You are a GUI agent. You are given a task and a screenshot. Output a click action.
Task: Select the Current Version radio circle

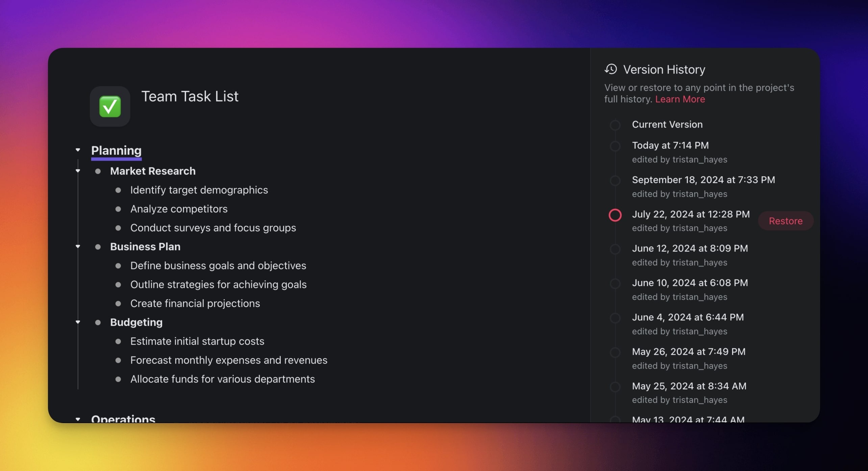click(x=615, y=125)
